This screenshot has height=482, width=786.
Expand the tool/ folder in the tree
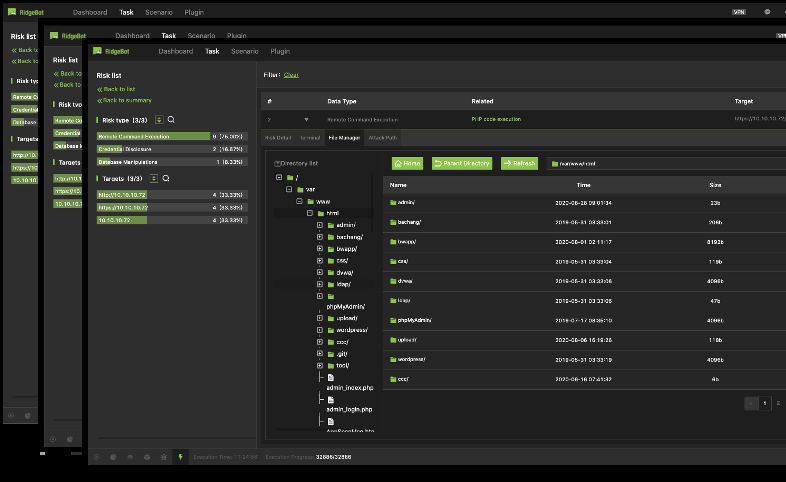320,366
